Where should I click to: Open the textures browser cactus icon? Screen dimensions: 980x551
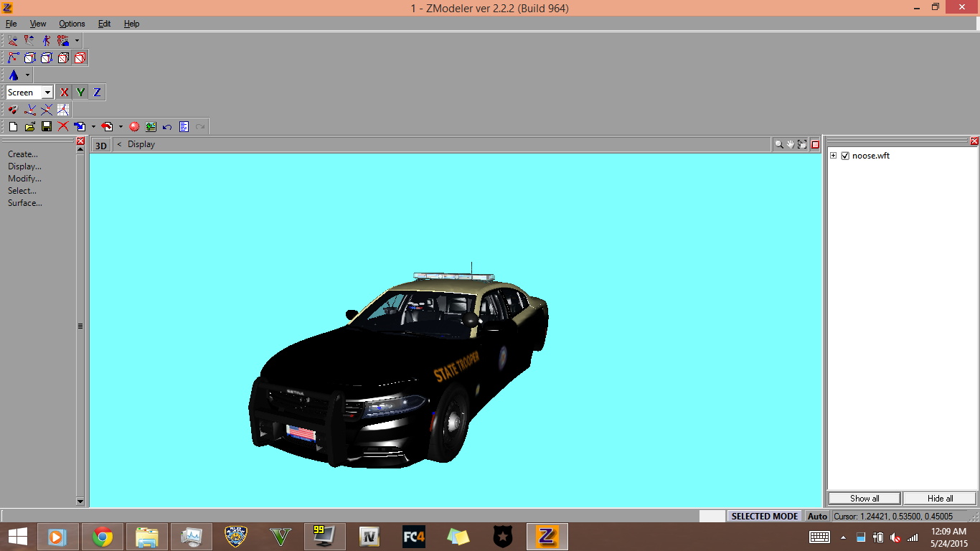[151, 127]
